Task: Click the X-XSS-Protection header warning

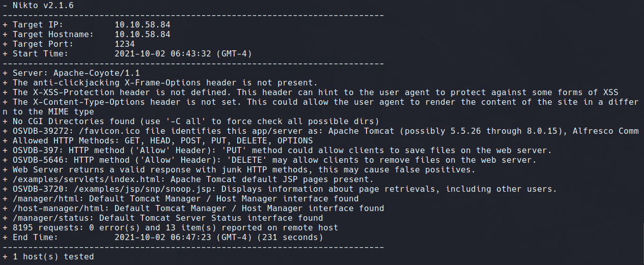Action: coord(311,92)
